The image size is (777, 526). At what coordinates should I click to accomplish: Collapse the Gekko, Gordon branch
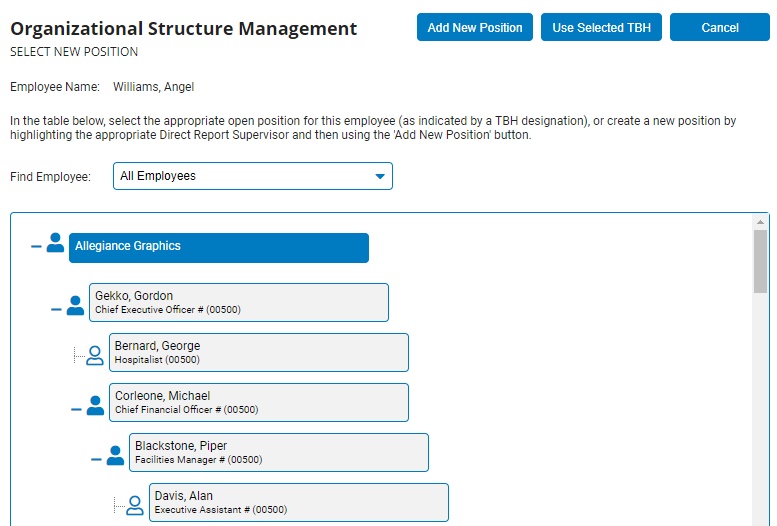click(x=56, y=309)
